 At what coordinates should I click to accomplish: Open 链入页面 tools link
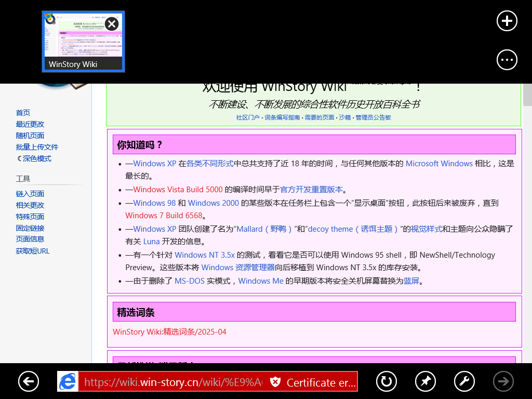[30, 194]
